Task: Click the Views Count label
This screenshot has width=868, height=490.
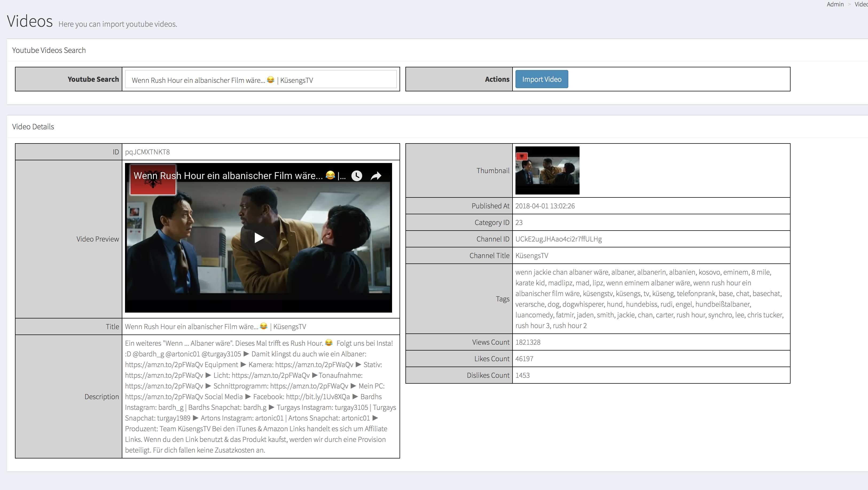Action: (x=491, y=342)
